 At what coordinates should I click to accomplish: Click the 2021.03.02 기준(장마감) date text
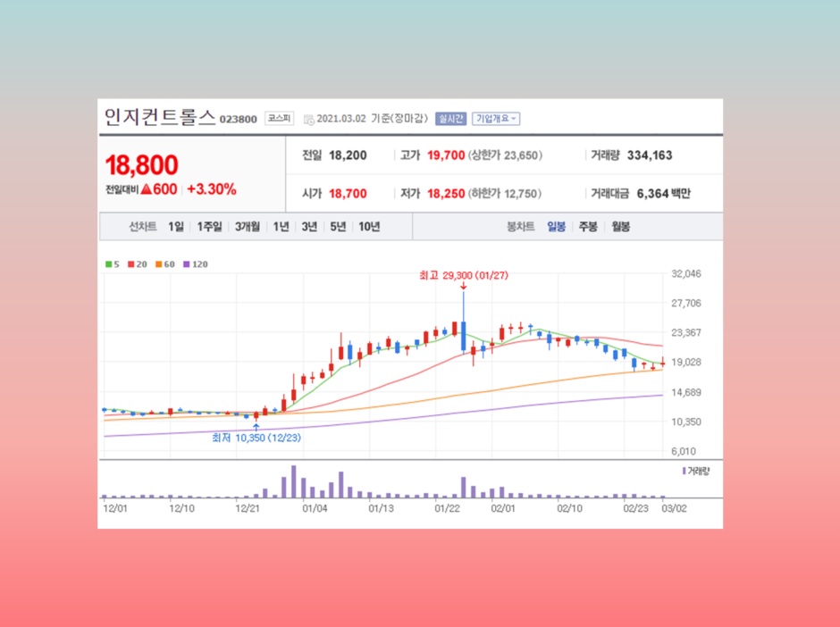(x=373, y=118)
